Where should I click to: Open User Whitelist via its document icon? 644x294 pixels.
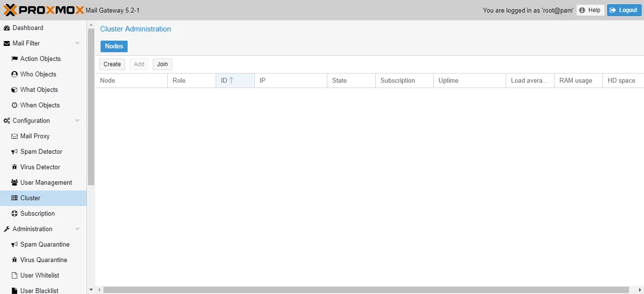pyautogui.click(x=14, y=275)
